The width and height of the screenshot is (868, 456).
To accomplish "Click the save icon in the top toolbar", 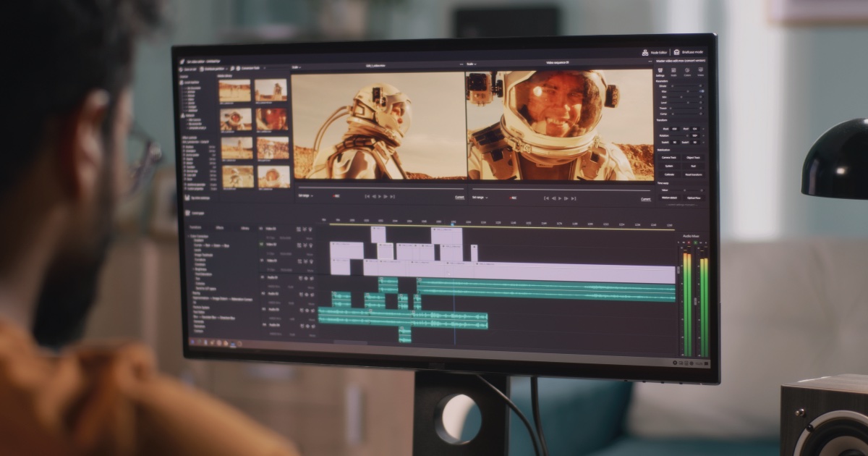I will click(x=181, y=69).
